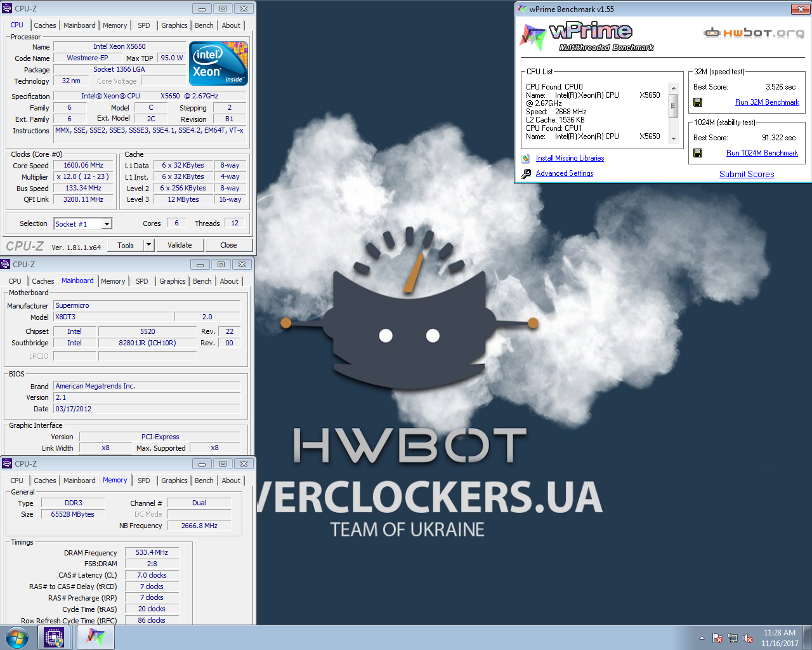Click the Advanced Settings wrench icon
Screen dimensions: 812x650
(526, 173)
